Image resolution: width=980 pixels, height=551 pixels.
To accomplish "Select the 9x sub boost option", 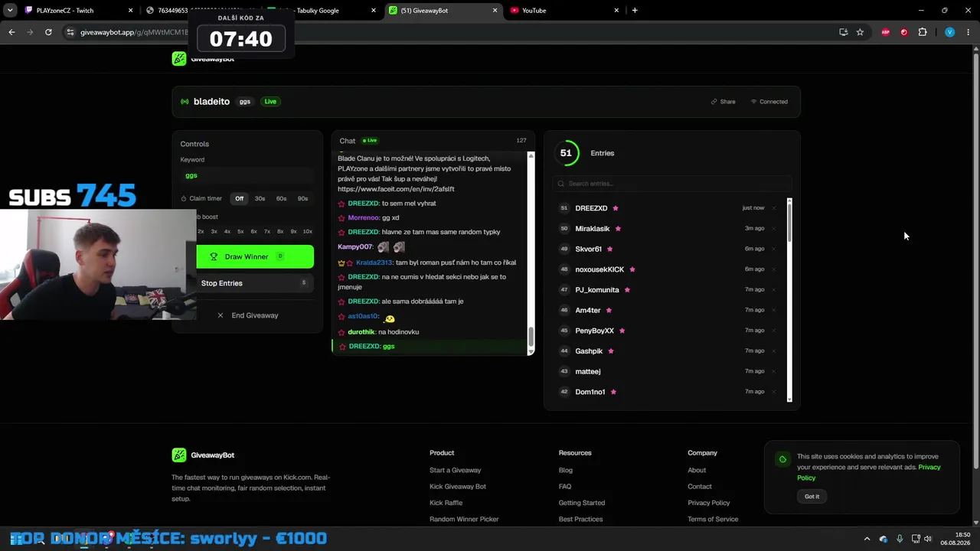I will (293, 231).
